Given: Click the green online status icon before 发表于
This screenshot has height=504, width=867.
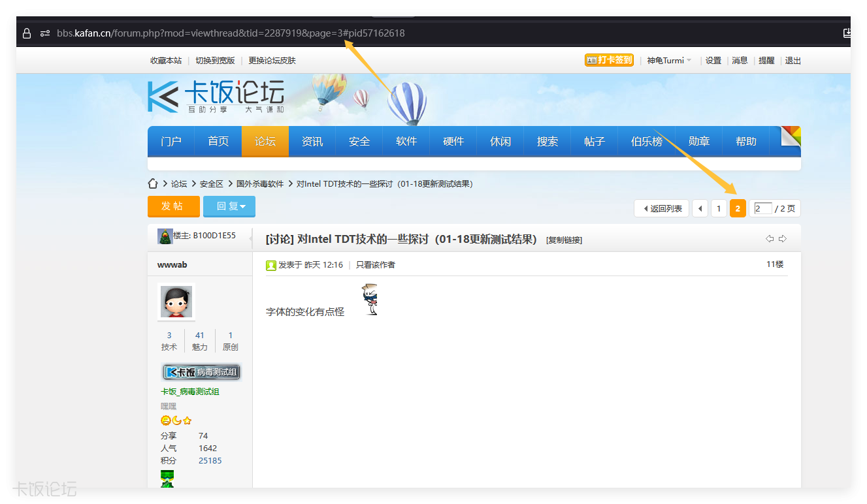Looking at the screenshot, I should 271,264.
